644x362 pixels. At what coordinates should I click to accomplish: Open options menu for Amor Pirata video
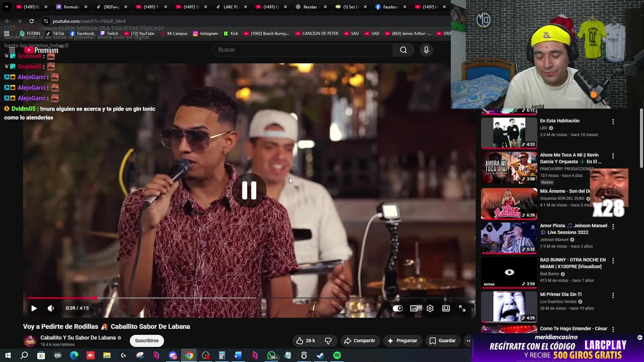[613, 226]
